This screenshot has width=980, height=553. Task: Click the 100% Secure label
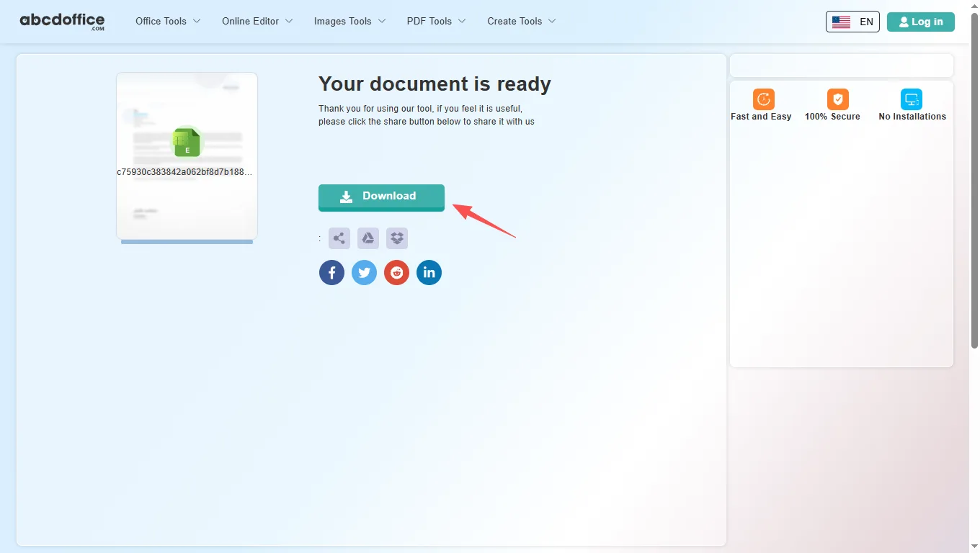click(x=832, y=117)
